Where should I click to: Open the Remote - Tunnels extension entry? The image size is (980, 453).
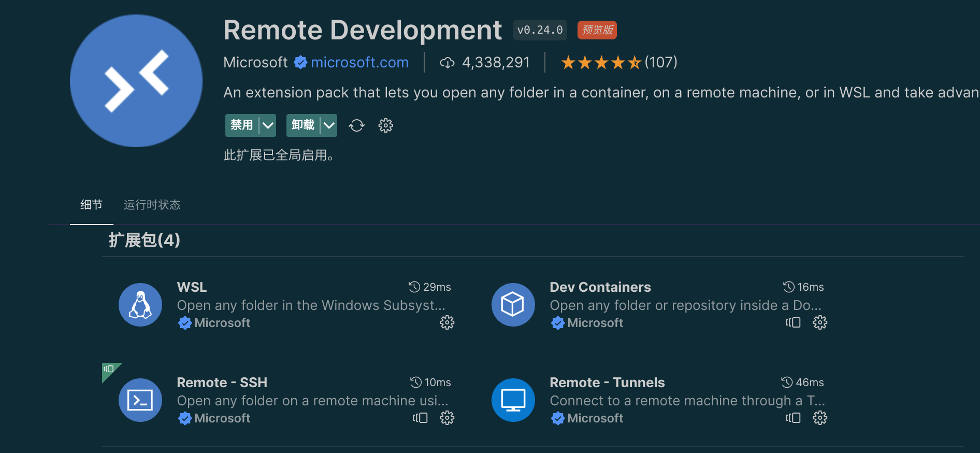click(607, 383)
